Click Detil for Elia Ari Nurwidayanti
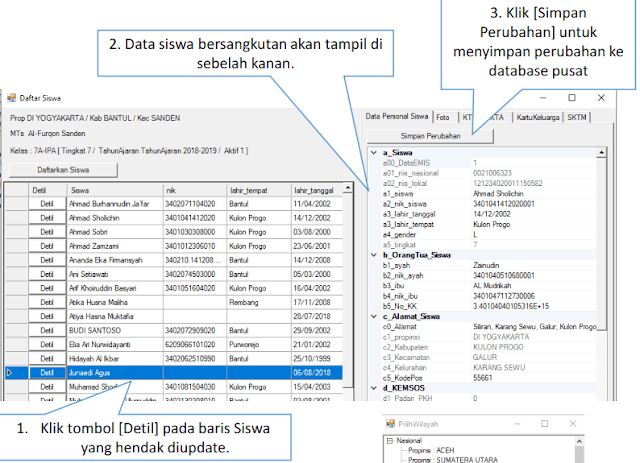The width and height of the screenshot is (640, 463). point(47,345)
